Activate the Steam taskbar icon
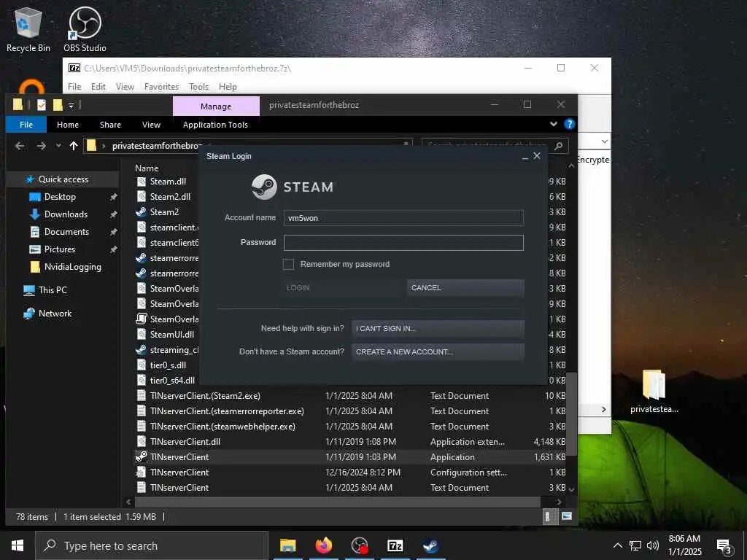747x560 pixels. (430, 545)
